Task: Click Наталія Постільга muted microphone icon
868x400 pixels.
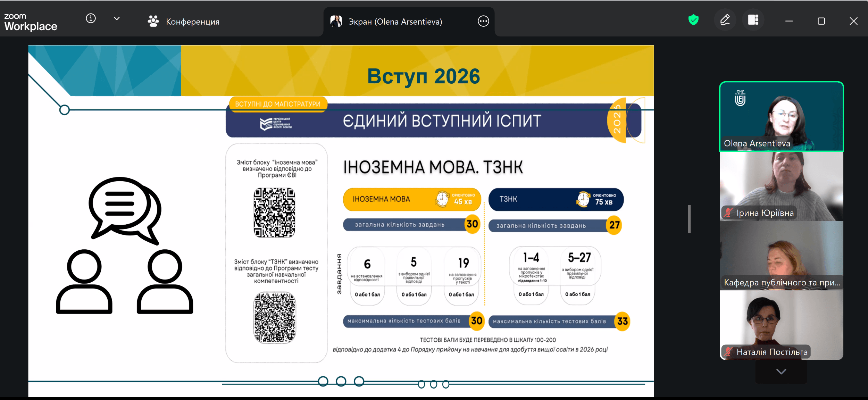Action: point(728,352)
